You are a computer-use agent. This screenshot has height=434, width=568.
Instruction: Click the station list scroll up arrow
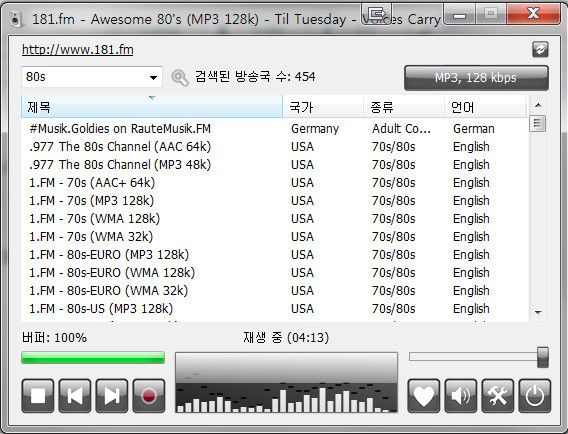click(538, 105)
